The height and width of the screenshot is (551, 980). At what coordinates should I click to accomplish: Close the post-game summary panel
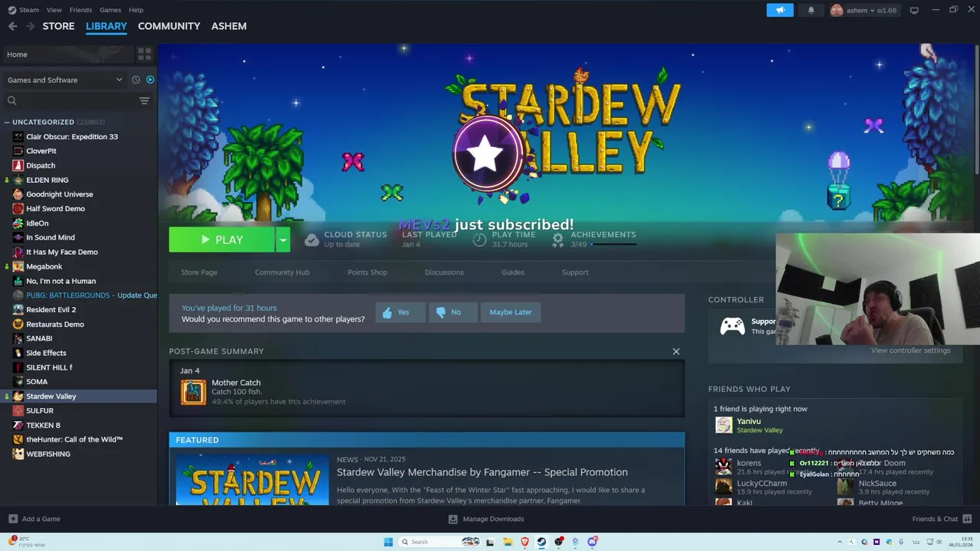point(676,351)
